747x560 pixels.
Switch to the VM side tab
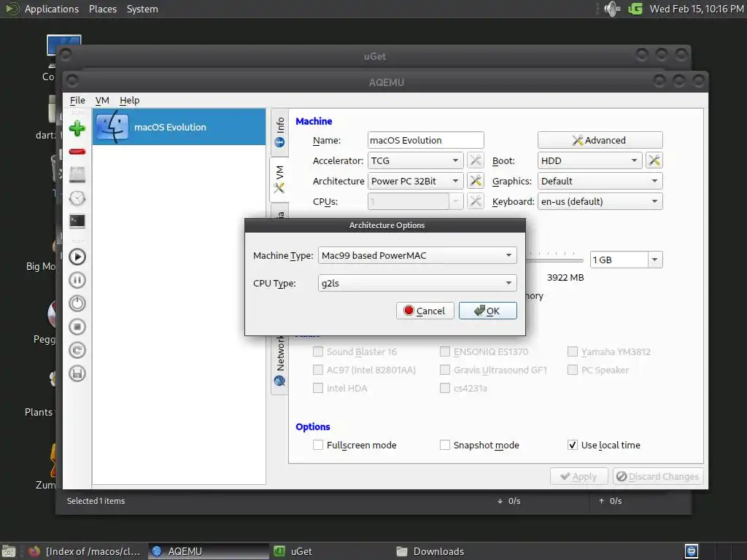pyautogui.click(x=280, y=180)
